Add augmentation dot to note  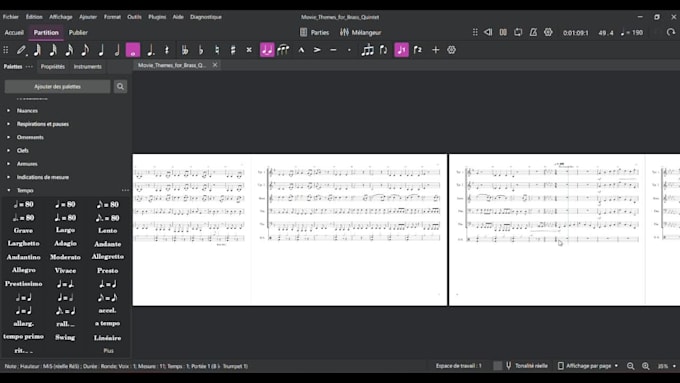click(150, 50)
